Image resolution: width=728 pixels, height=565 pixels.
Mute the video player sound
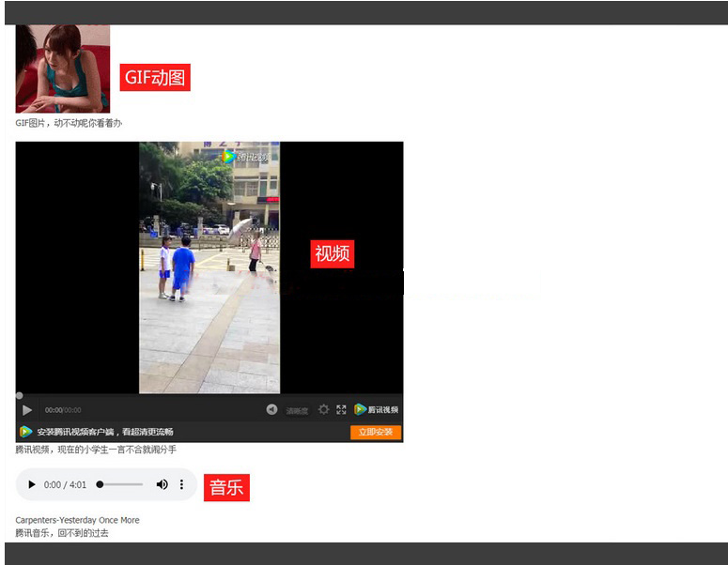point(271,410)
